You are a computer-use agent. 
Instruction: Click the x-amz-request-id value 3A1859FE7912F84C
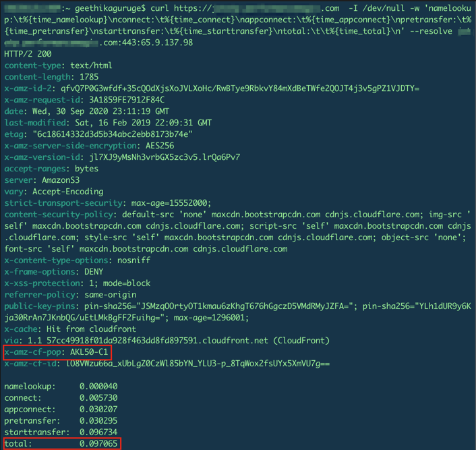point(127,100)
